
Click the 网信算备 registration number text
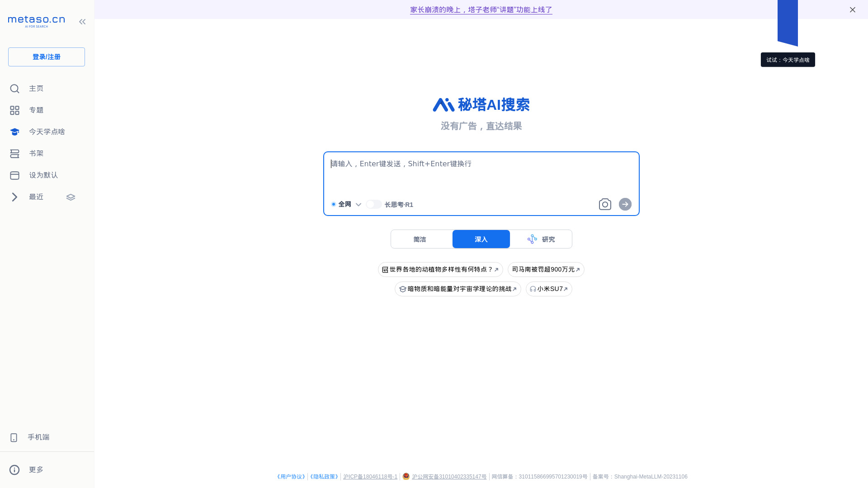[539, 477]
